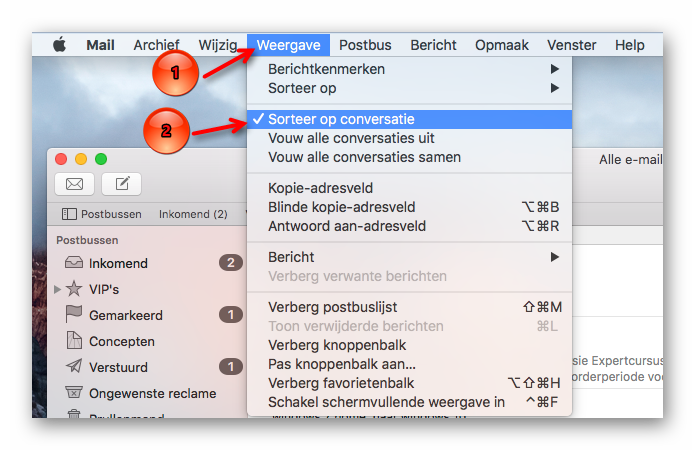The image size is (695, 450).
Task: Select the Inkomend inbox tray icon
Action: [74, 262]
